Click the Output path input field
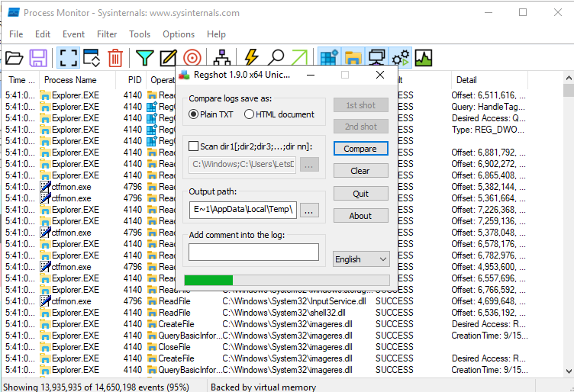The height and width of the screenshot is (392, 574). tap(243, 210)
